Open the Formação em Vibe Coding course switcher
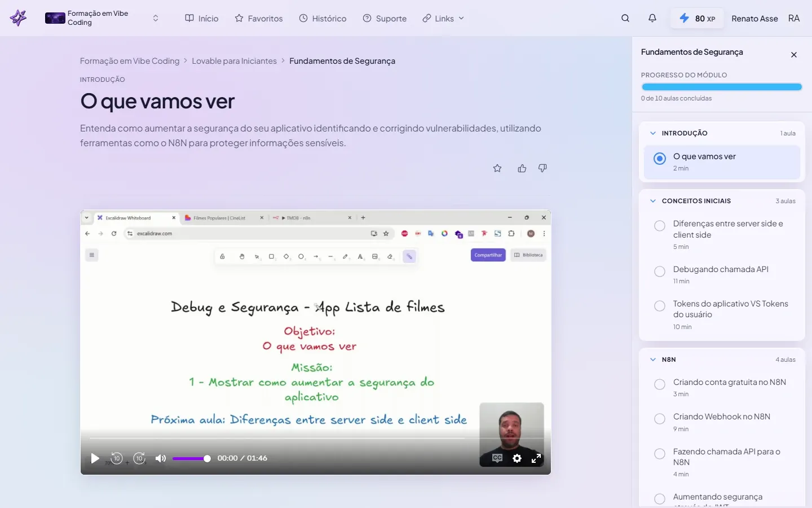Image resolution: width=812 pixels, height=508 pixels. click(156, 18)
